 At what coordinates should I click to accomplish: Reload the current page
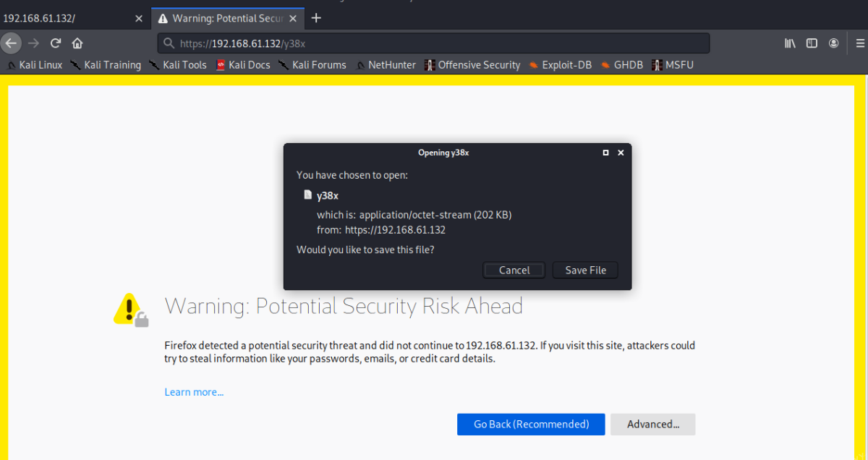(55, 43)
